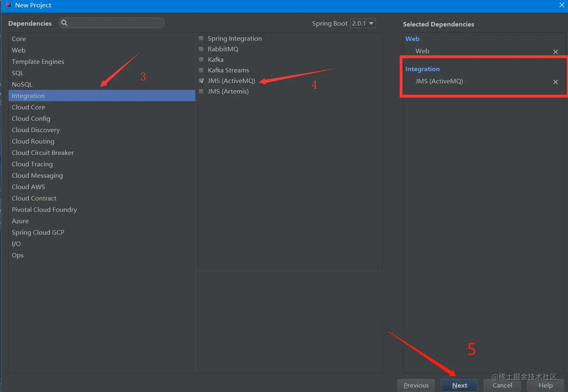The image size is (568, 392).
Task: Open the Spring Boot version dropdown
Action: coord(363,23)
